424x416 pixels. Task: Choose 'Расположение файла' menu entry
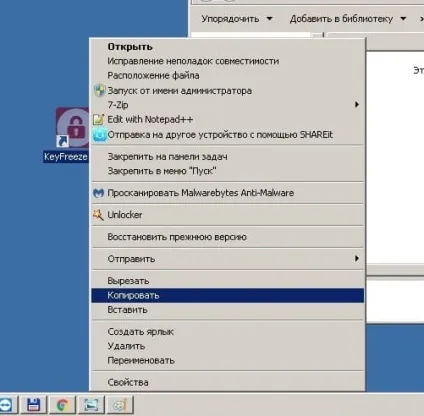tap(153, 76)
